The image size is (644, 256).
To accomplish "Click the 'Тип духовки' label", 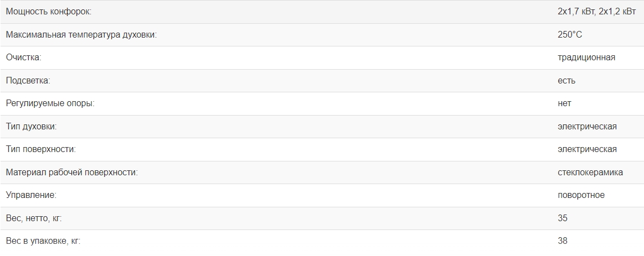I will [31, 127].
